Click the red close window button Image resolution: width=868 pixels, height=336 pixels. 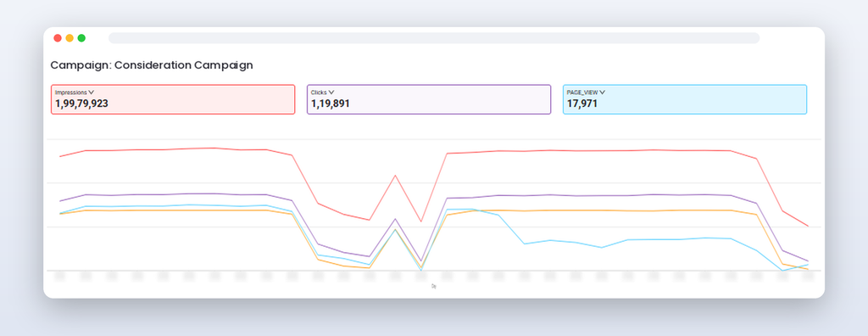click(x=58, y=38)
